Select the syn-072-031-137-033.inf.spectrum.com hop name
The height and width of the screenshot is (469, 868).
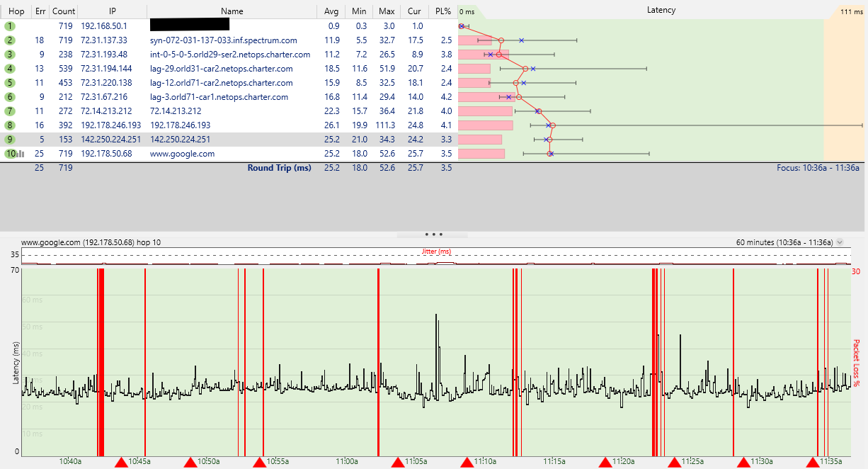tap(224, 40)
